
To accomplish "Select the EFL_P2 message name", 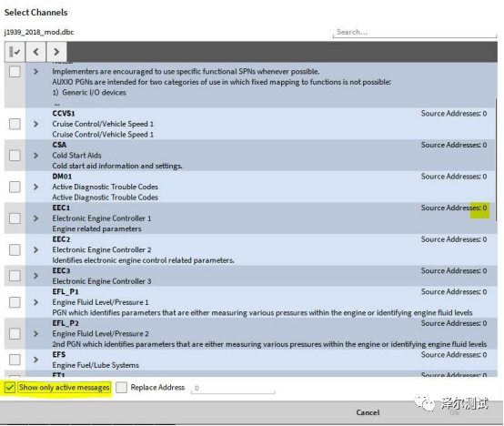I will pos(66,323).
